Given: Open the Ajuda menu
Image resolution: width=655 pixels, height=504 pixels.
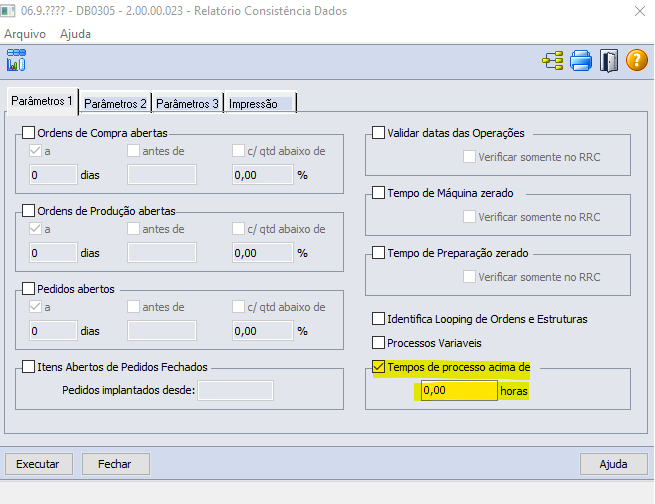Looking at the screenshot, I should 75,34.
